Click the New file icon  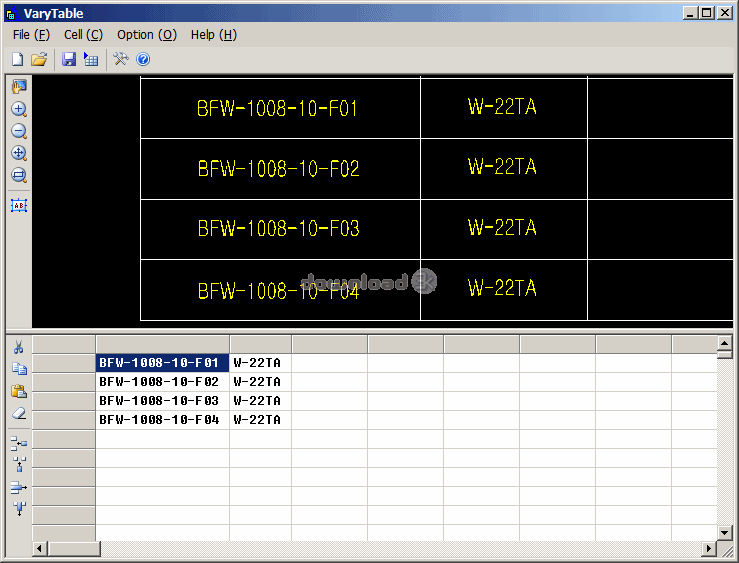click(x=17, y=60)
